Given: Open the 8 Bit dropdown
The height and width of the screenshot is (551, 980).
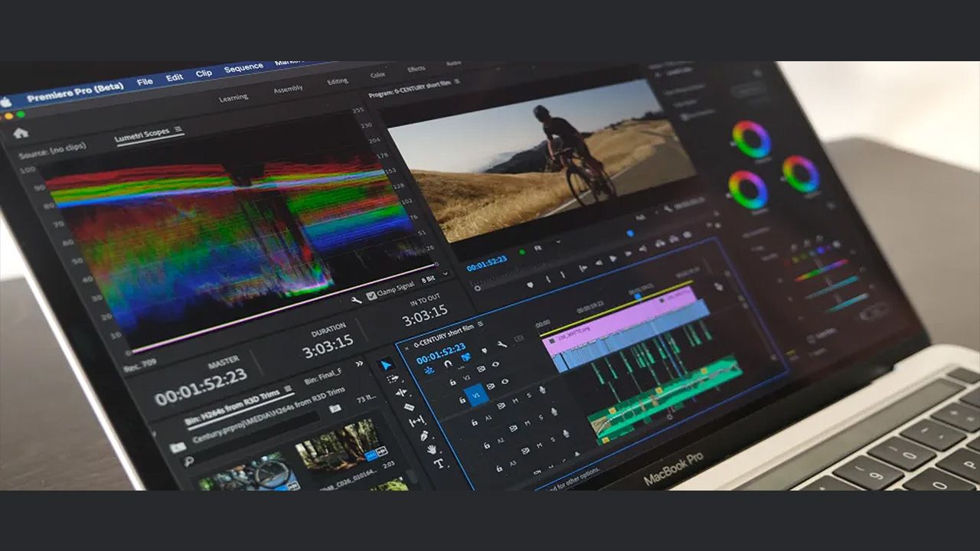Looking at the screenshot, I should click(430, 280).
